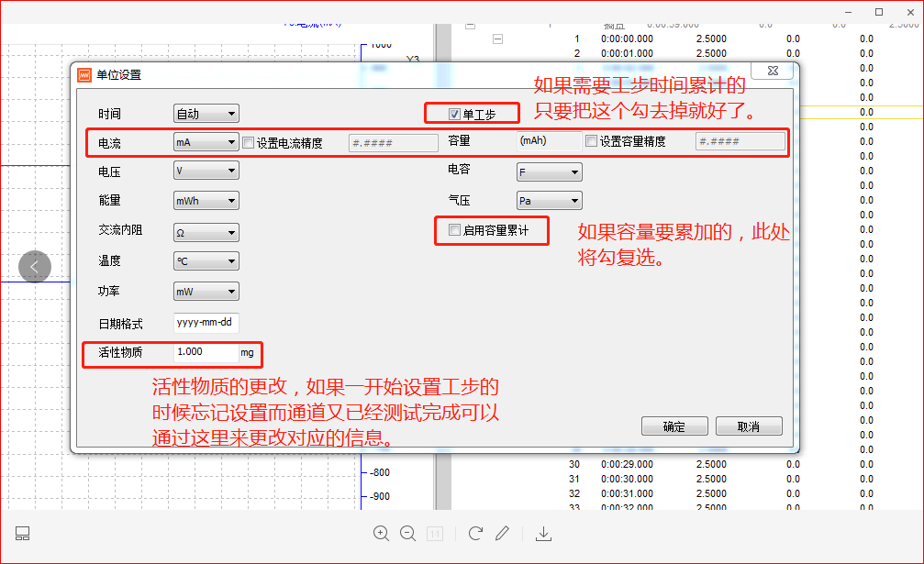Zoom out with the magnifier minus icon
The width and height of the screenshot is (924, 564).
pos(407,534)
